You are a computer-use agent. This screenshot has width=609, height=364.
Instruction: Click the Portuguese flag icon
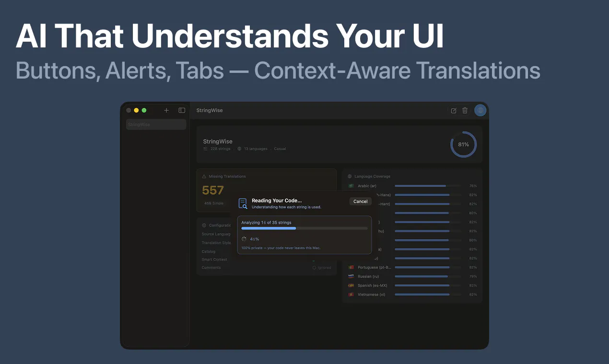(351, 267)
